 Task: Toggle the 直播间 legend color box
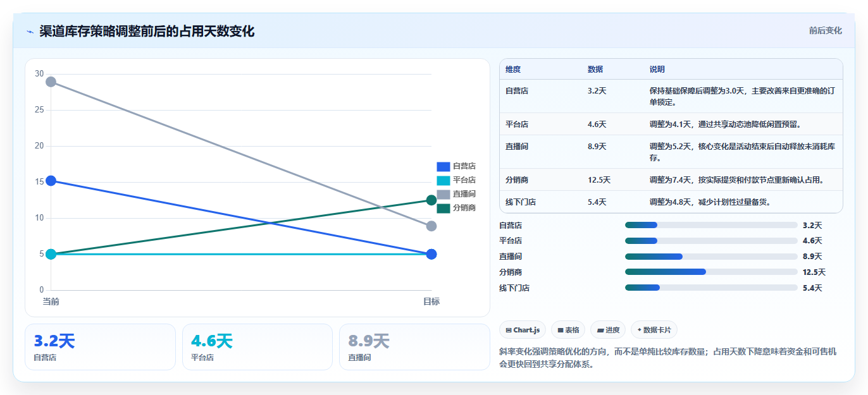443,194
